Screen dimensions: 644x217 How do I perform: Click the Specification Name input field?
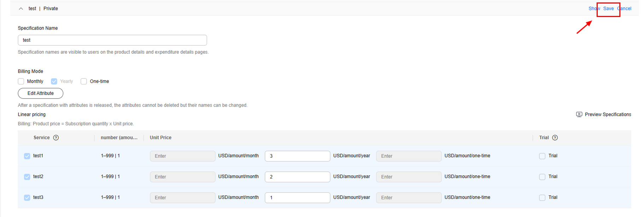pos(112,40)
